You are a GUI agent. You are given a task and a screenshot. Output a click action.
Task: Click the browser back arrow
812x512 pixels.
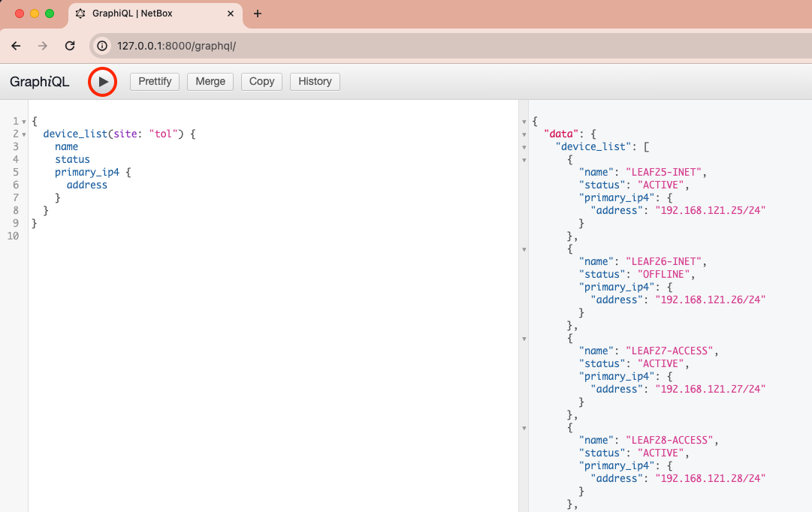[x=16, y=46]
